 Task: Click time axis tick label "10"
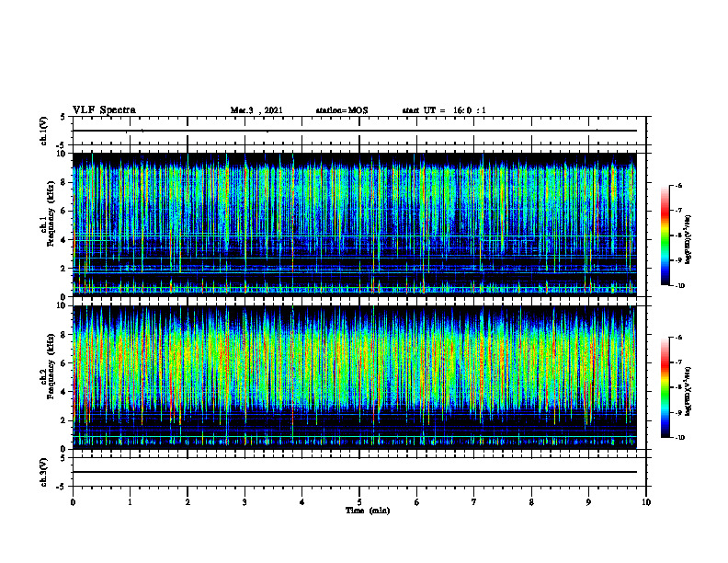pos(646,502)
